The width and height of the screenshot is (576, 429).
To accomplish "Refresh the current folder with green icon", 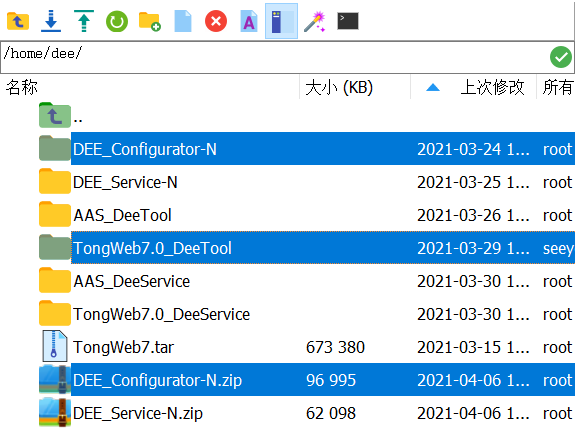I will (117, 21).
